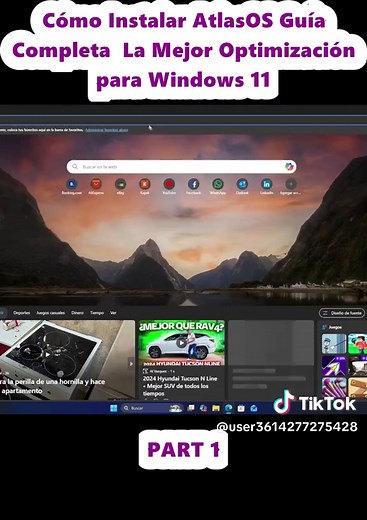Click the Buscar en la web field
The width and height of the screenshot is (367, 520).
point(181,167)
